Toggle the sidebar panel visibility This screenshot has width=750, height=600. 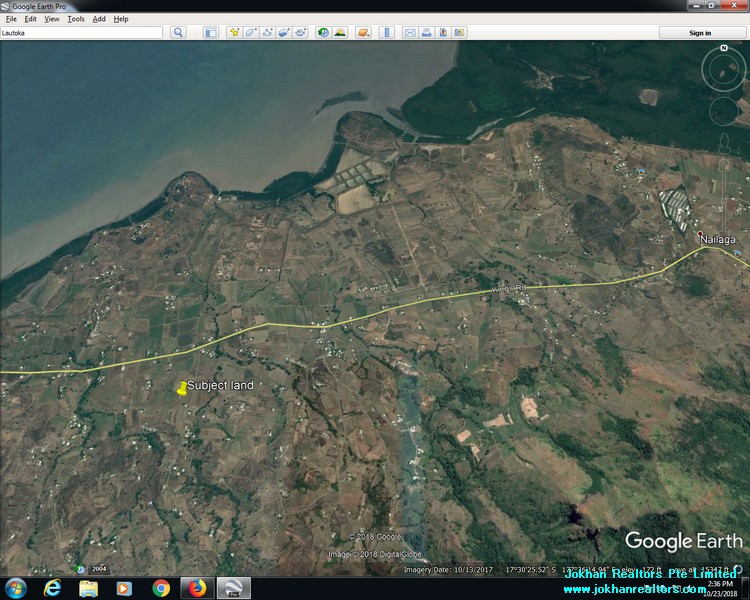click(x=211, y=32)
